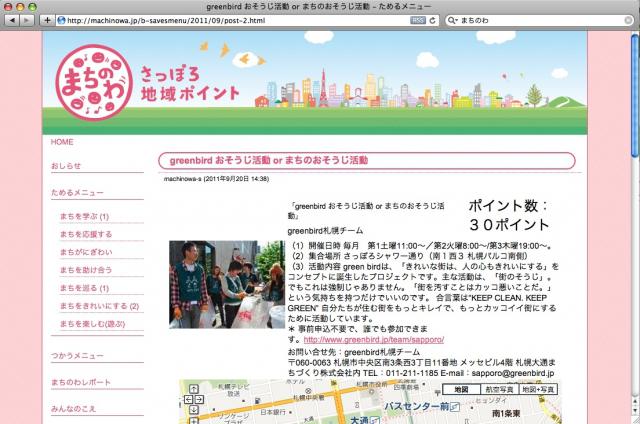Open the ためるメニュー sidebar item

(77, 192)
